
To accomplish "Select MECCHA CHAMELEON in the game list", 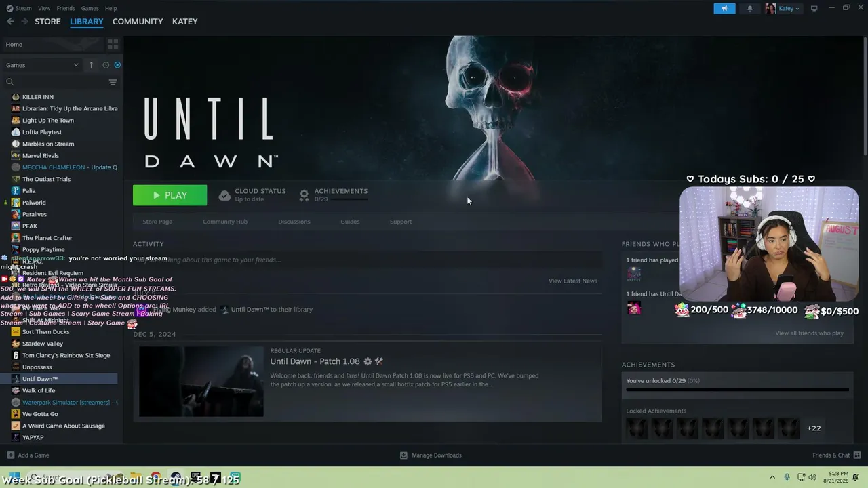I will point(70,167).
